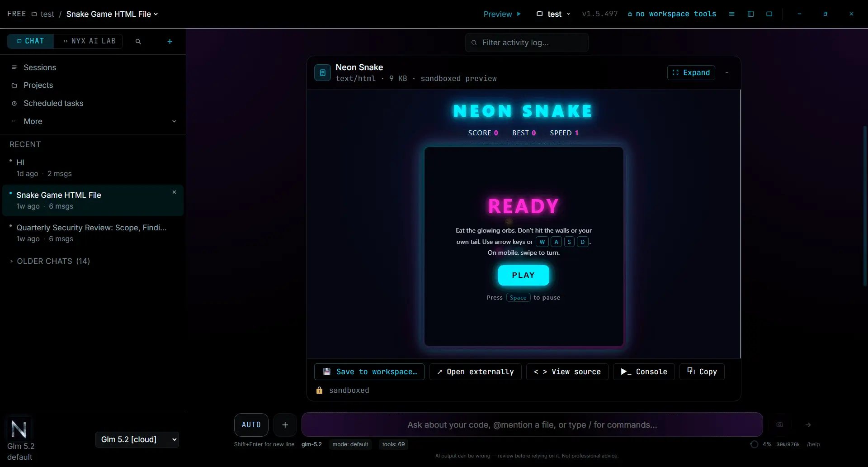The height and width of the screenshot is (467, 868).
Task: Switch to the CHAT tab
Action: tap(31, 41)
